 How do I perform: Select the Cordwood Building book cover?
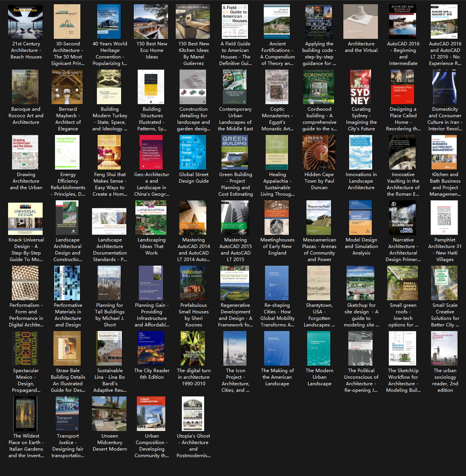pos(319,87)
